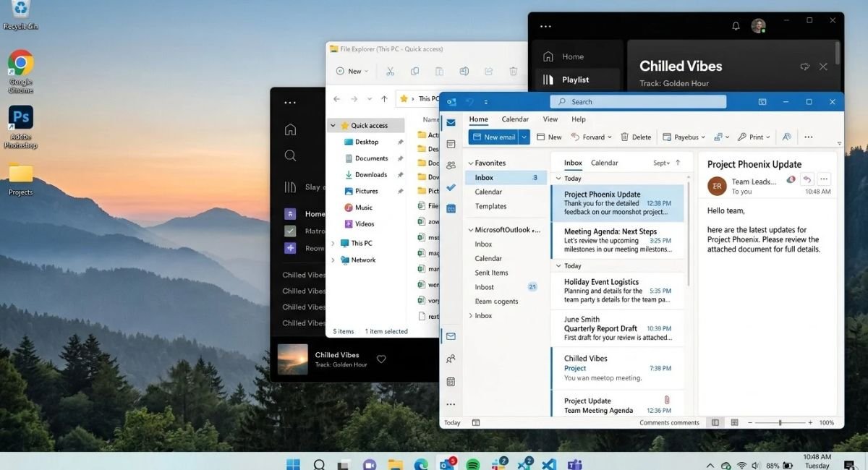
Task: Click the cut scissors icon in File Explorer
Action: [x=390, y=71]
